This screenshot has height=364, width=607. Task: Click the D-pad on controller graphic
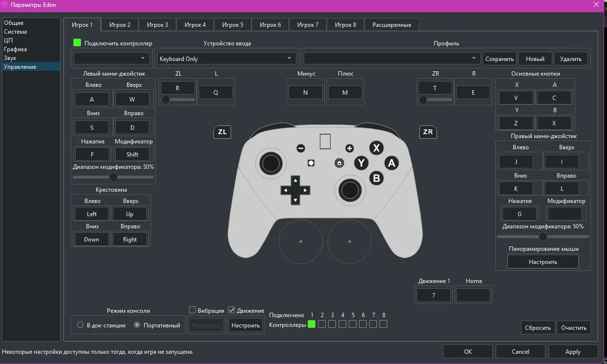[x=295, y=190]
